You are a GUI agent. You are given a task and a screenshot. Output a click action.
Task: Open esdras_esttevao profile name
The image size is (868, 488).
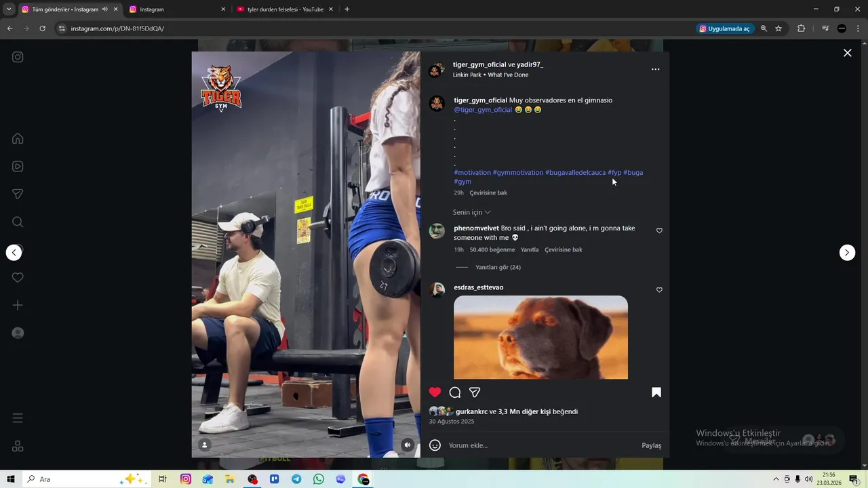click(478, 287)
